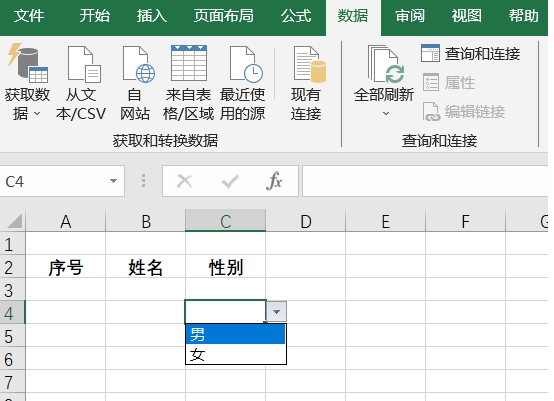Select column A header
The image size is (554, 401).
66,221
